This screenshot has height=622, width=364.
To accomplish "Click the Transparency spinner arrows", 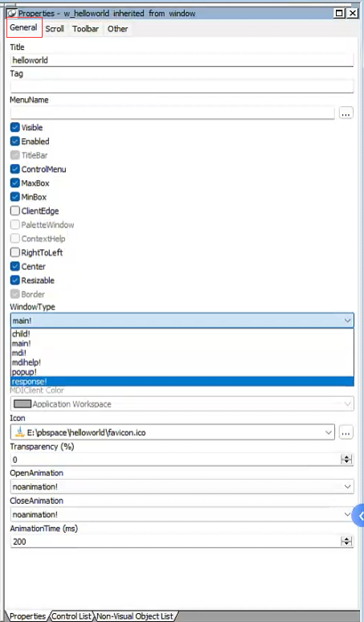I will point(346,460).
